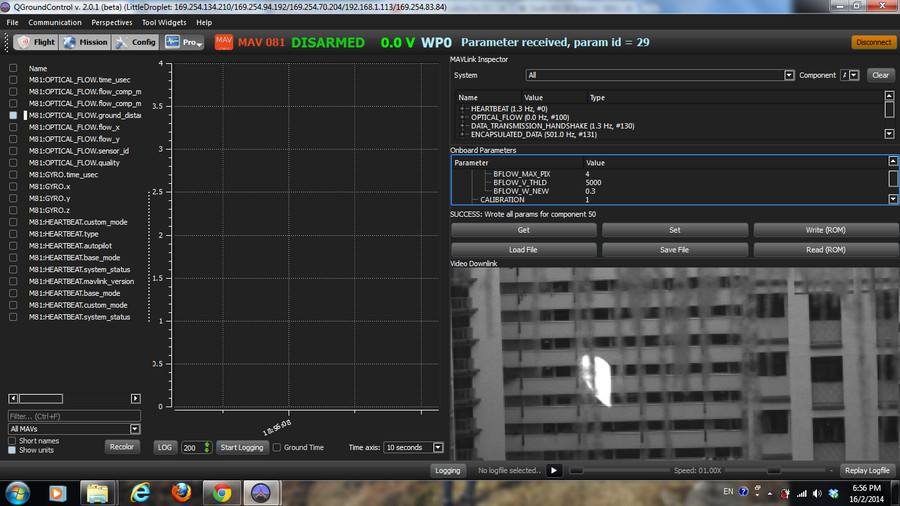Click the QGroundControl taskbar icon

click(263, 492)
